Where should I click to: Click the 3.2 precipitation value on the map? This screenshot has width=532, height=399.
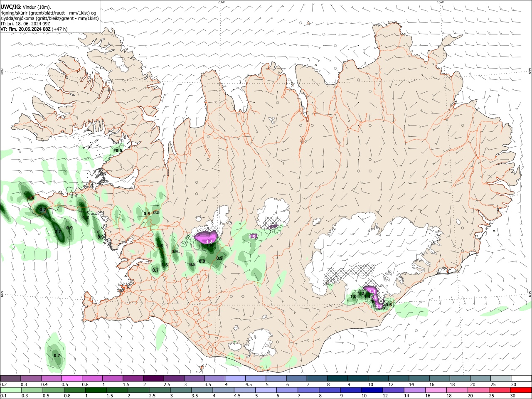[x=42, y=210]
